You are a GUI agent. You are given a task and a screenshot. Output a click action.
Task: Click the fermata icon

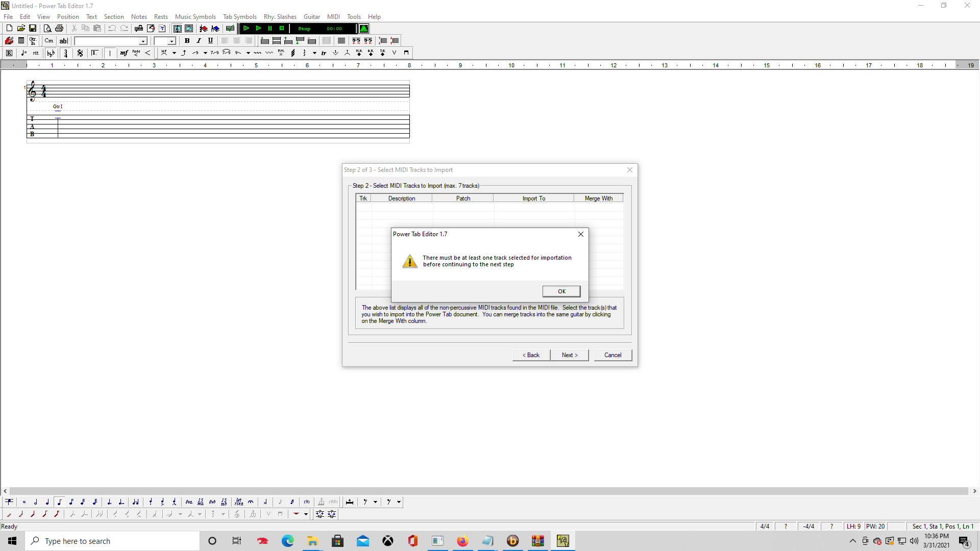pyautogui.click(x=251, y=502)
